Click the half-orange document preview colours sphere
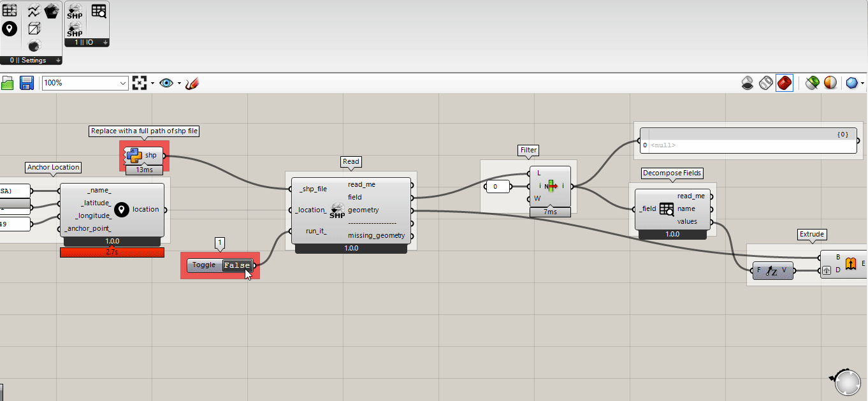Image resolution: width=868 pixels, height=401 pixels. point(831,83)
